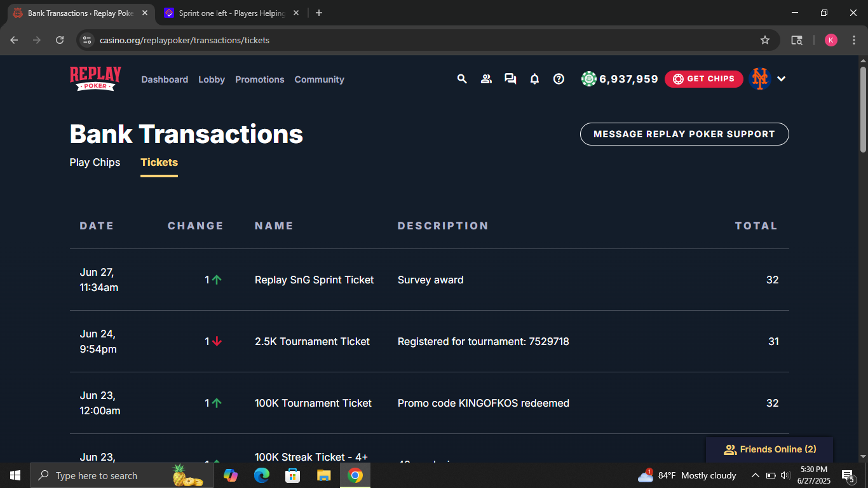Image resolution: width=868 pixels, height=488 pixels.
Task: Click the address bar URL
Action: (x=184, y=40)
